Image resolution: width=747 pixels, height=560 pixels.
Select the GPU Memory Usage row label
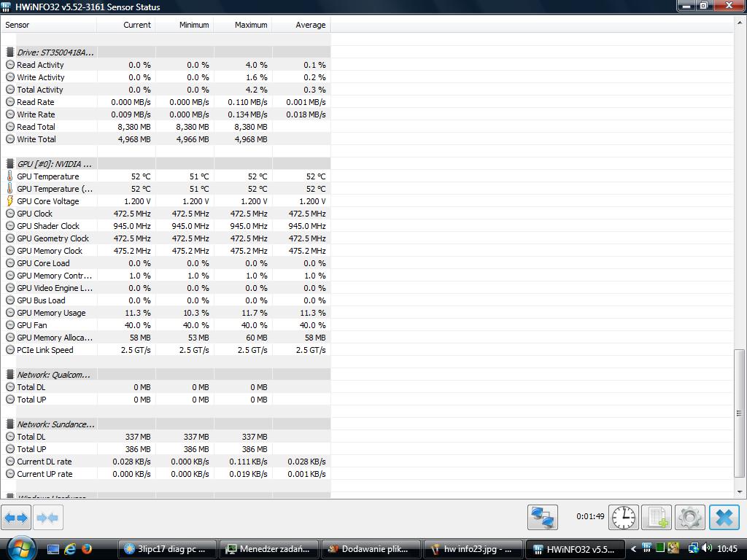(x=52, y=312)
